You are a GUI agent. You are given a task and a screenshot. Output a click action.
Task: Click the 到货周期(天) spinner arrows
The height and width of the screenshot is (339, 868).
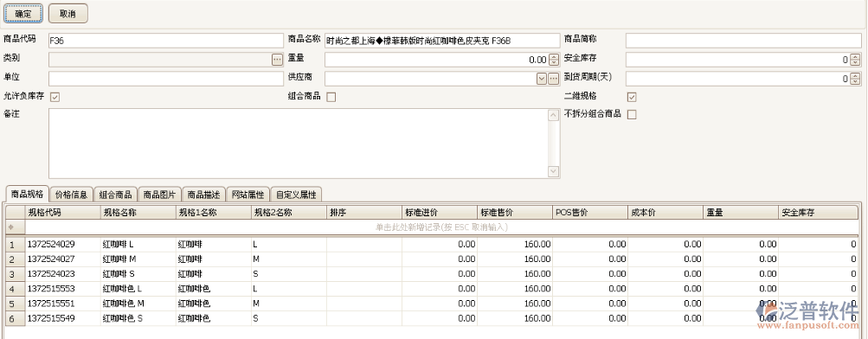coord(855,79)
